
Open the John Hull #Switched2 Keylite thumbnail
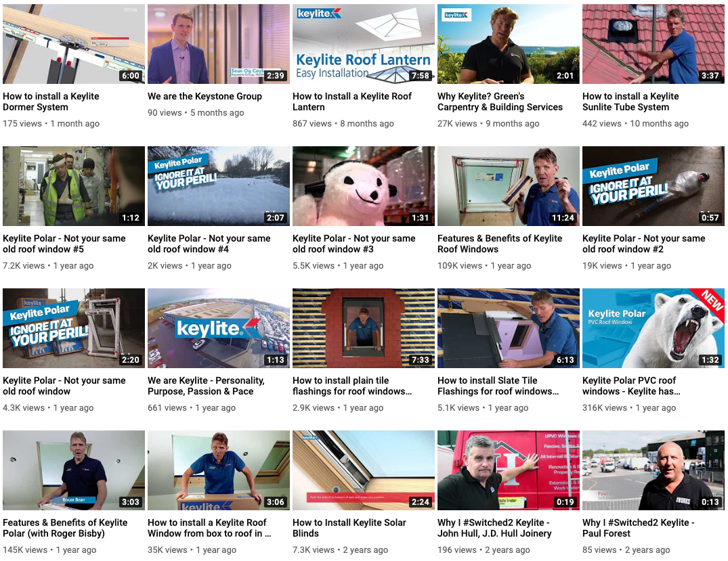(x=509, y=470)
